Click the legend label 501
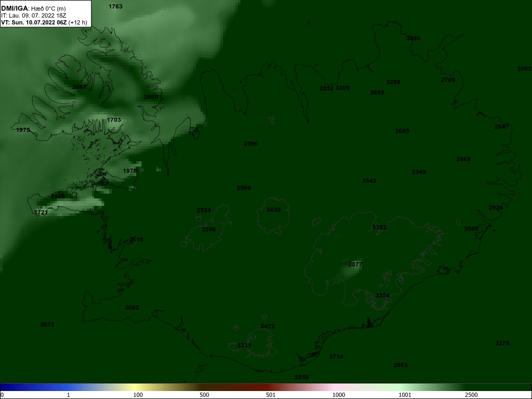The image size is (532, 399). pyautogui.click(x=271, y=395)
